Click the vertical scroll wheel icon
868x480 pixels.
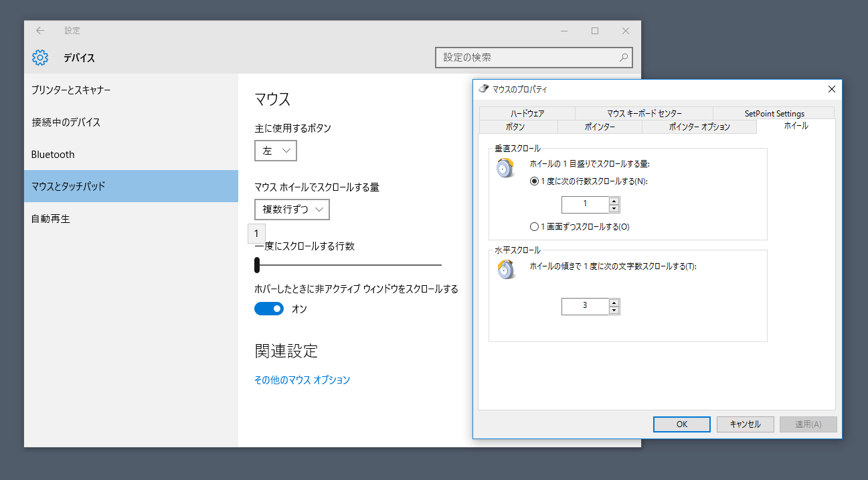tap(505, 167)
